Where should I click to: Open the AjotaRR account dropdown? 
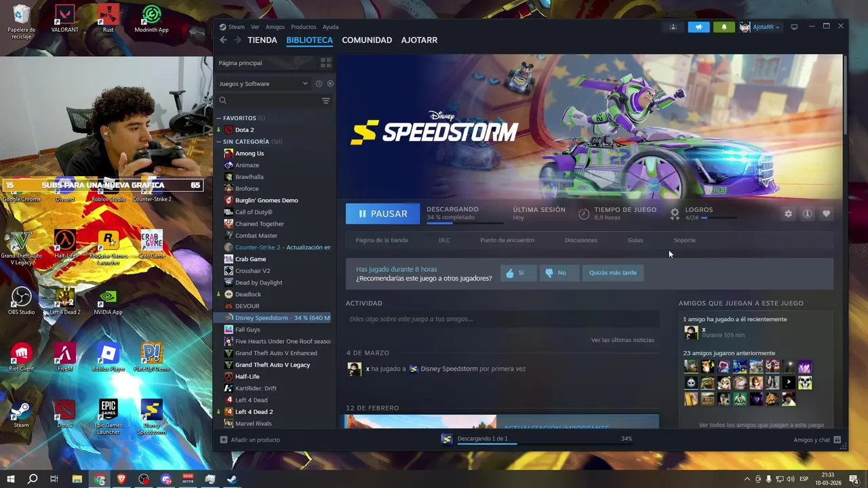tap(759, 27)
